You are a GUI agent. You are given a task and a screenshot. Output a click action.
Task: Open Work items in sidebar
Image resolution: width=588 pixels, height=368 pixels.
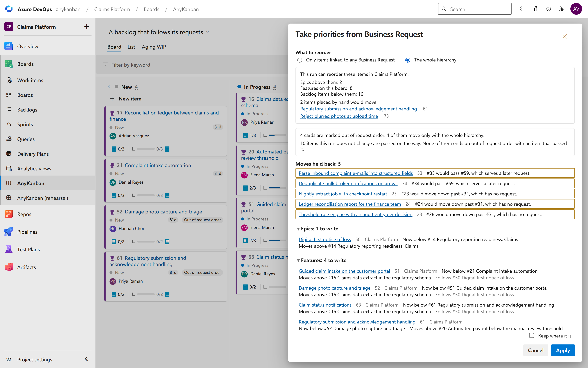30,80
